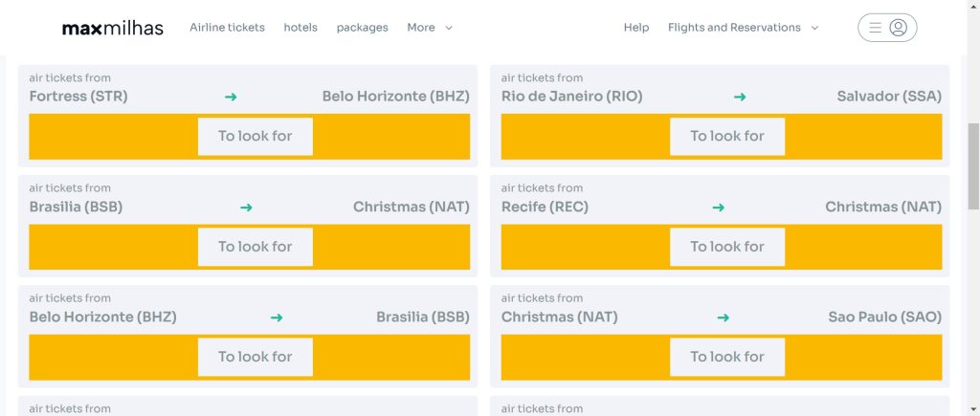Search Brasilia to Christmas (NAT) tickets

click(x=256, y=247)
